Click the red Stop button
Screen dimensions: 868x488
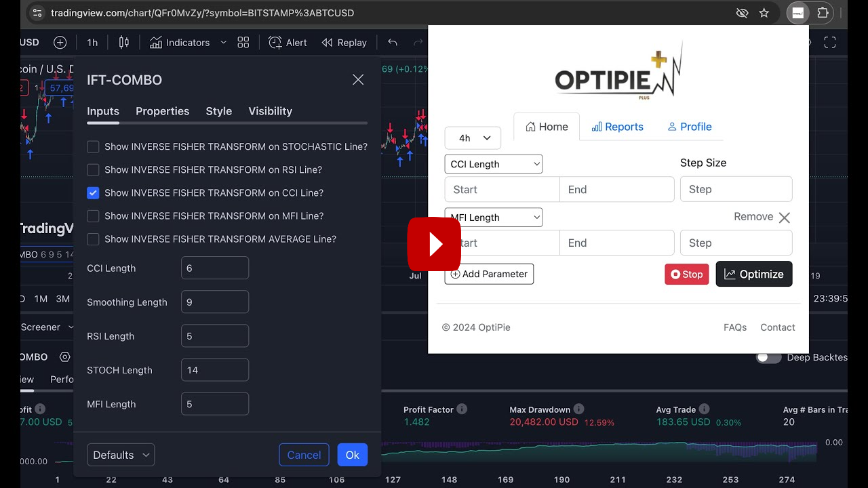tap(686, 274)
